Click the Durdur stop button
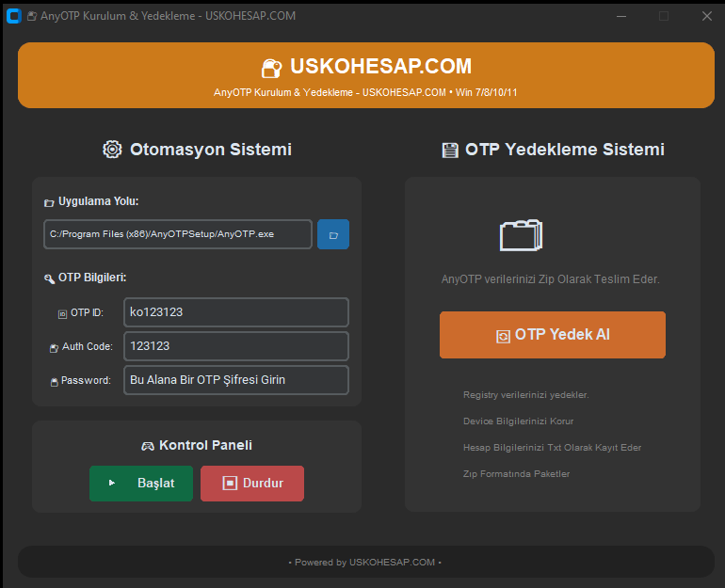The image size is (725, 588). (252, 484)
